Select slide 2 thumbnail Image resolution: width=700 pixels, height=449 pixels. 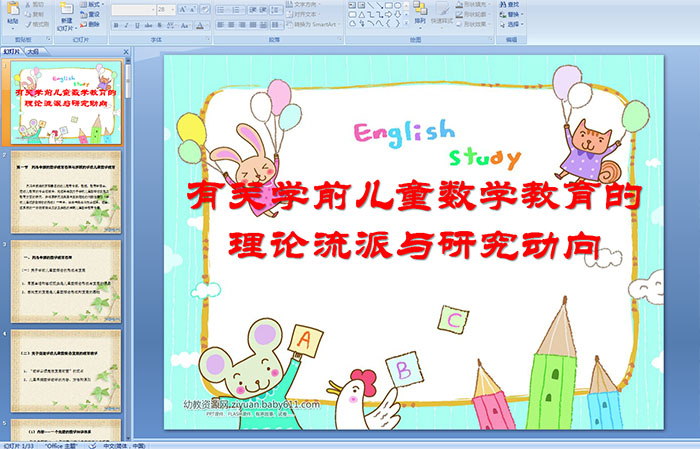66,192
